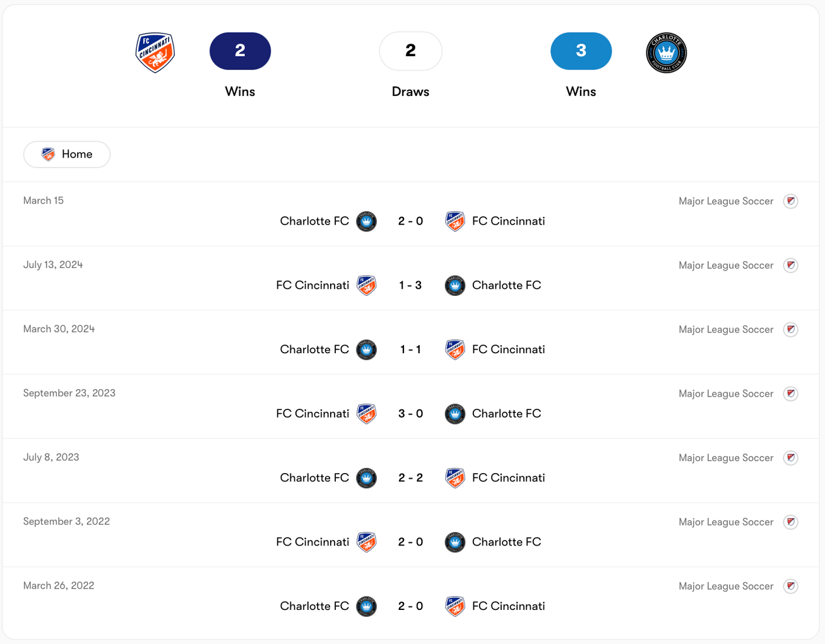Click the large FC Cincinnati crest at top
The height and width of the screenshot is (644, 825).
point(155,52)
